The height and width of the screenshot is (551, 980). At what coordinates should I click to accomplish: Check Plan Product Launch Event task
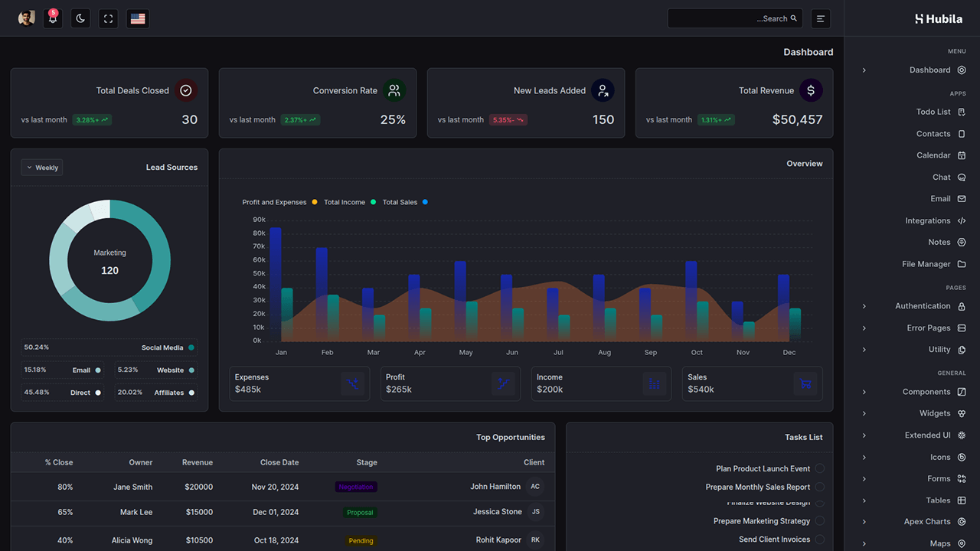pyautogui.click(x=819, y=468)
